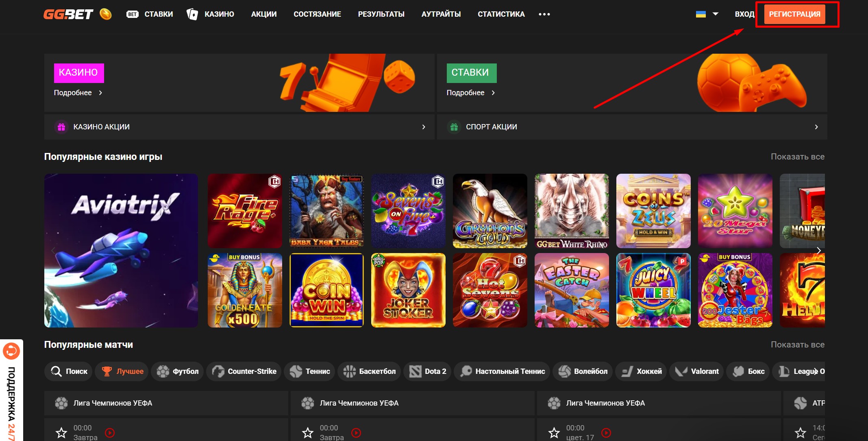The width and height of the screenshot is (868, 441).
Task: Open the КАЗИНО menu item
Action: (210, 14)
